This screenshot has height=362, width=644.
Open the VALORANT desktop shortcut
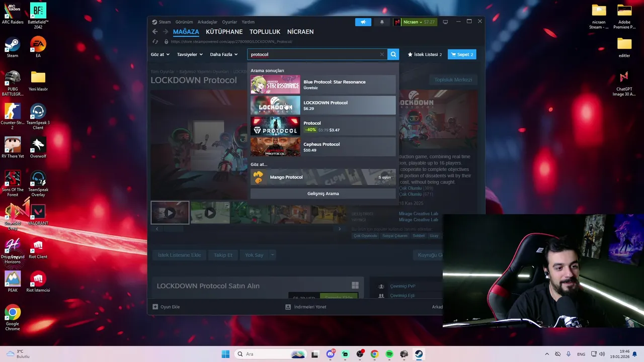(38, 215)
